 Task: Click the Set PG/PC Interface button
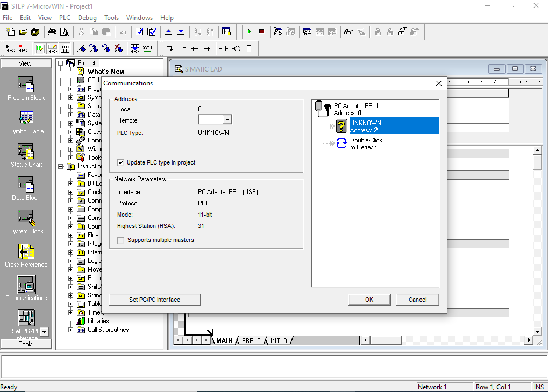tap(154, 300)
